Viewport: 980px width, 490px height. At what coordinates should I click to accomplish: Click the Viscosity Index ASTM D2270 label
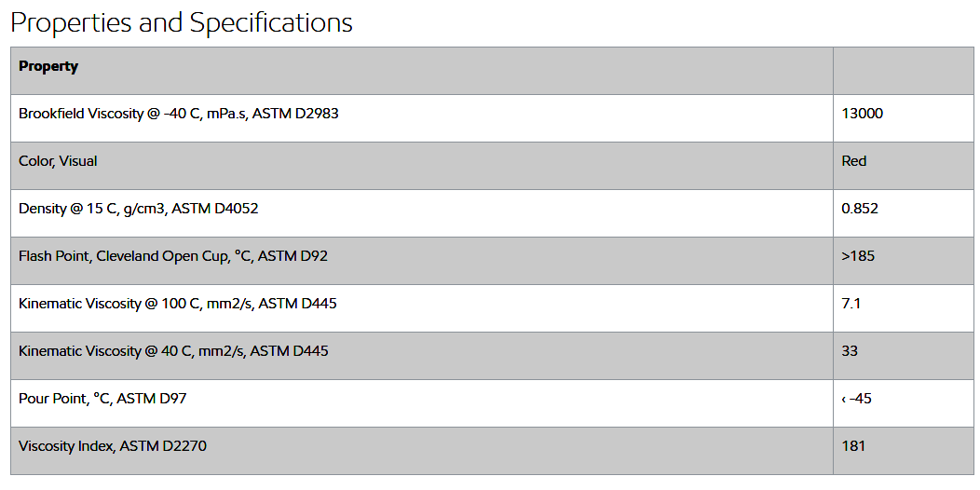click(x=113, y=446)
